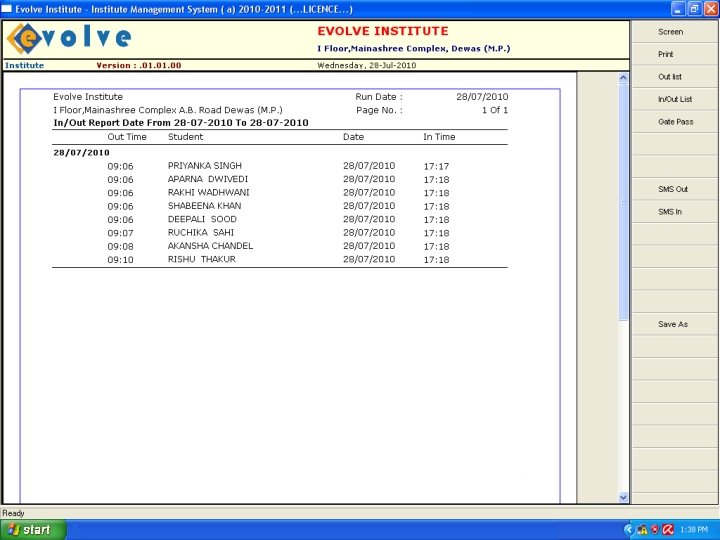The height and width of the screenshot is (540, 720).
Task: Click the tray expand arrow icon
Action: [629, 530]
